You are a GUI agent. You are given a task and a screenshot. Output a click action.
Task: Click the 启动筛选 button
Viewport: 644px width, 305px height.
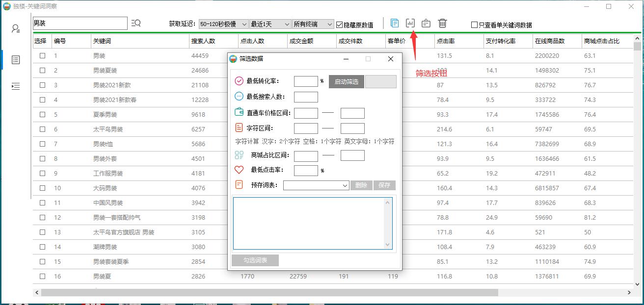pos(346,81)
